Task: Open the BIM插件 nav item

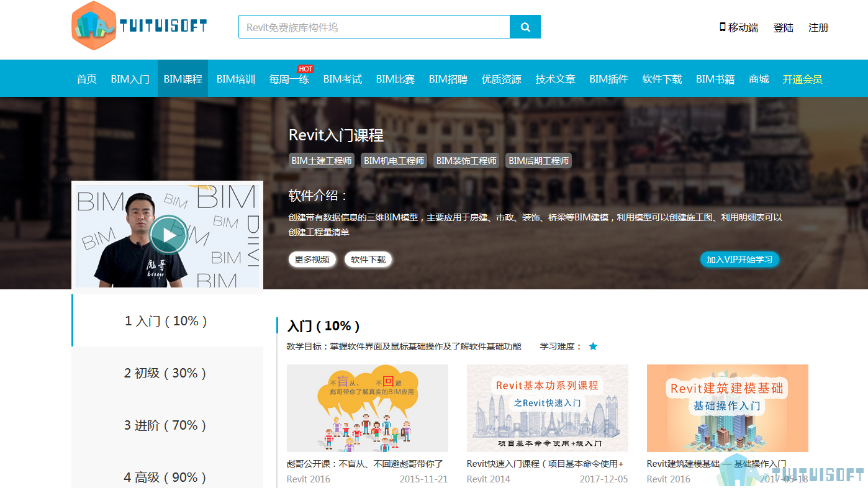Action: (609, 79)
